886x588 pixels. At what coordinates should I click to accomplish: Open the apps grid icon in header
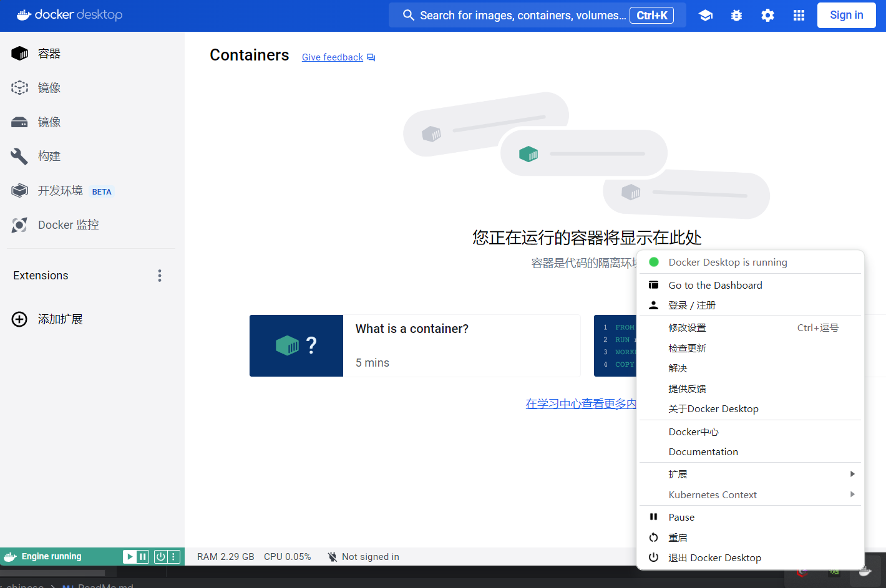tap(799, 16)
